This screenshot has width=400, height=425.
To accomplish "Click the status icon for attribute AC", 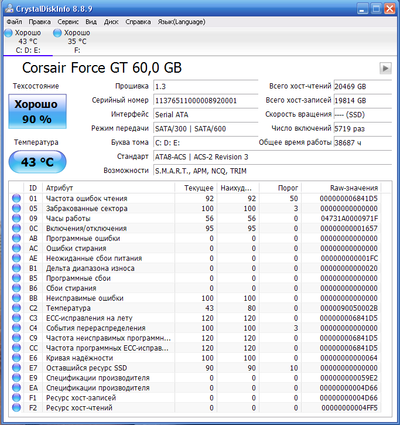I will point(16,248).
